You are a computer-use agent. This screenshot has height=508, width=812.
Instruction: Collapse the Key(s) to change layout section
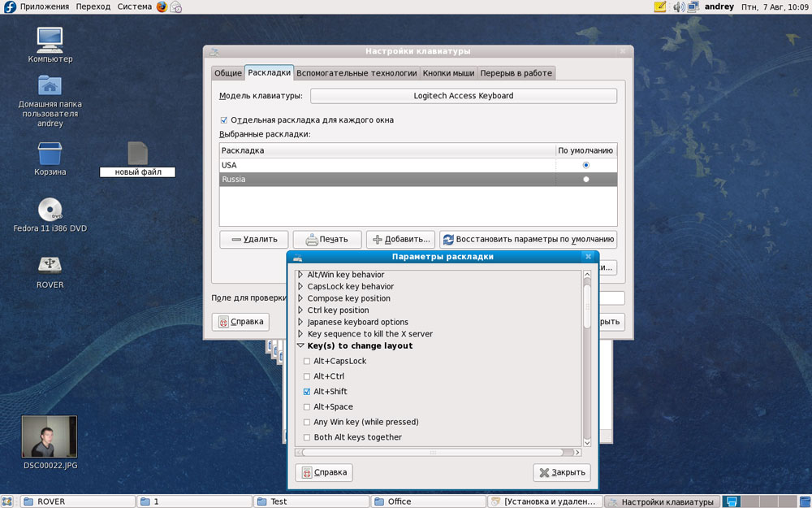[300, 346]
